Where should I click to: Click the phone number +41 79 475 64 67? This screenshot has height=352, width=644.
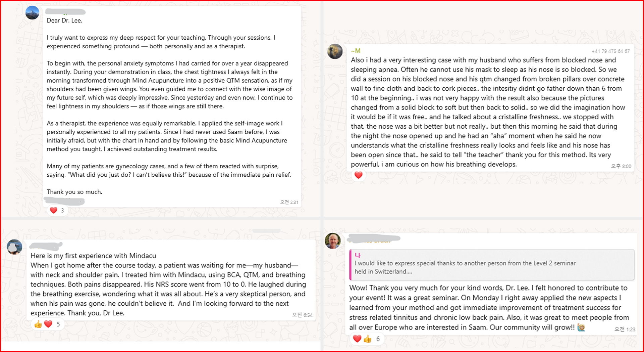610,51
